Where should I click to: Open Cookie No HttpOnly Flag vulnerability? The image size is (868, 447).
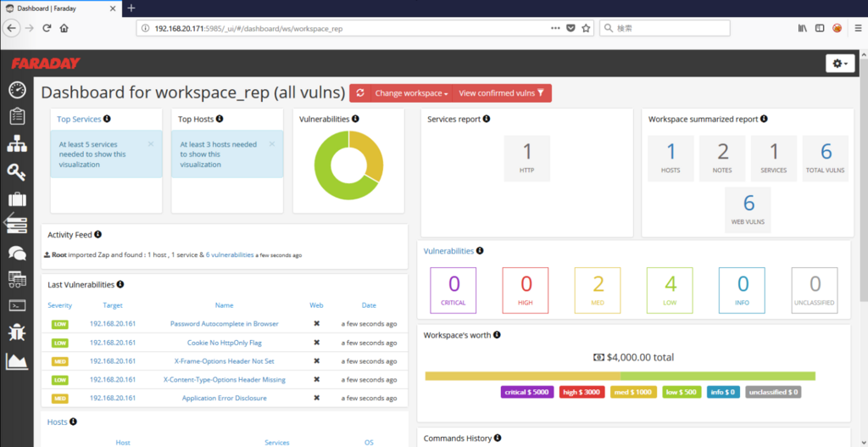tap(224, 343)
